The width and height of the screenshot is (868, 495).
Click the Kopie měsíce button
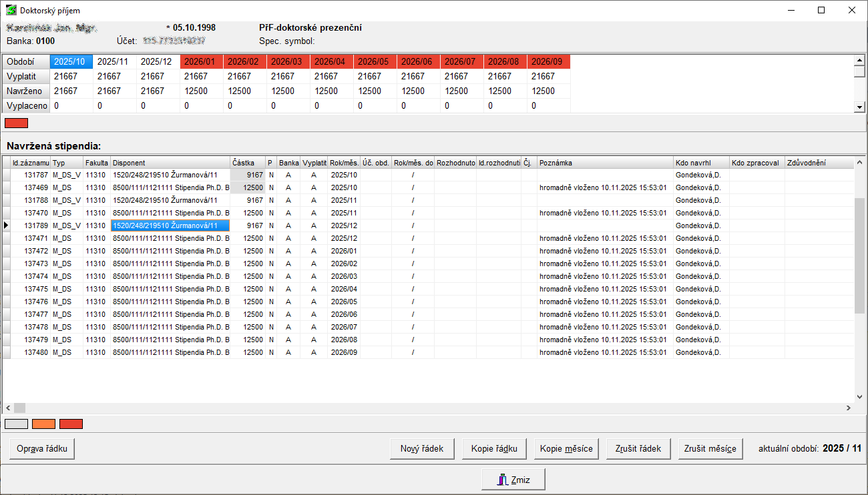[566, 448]
